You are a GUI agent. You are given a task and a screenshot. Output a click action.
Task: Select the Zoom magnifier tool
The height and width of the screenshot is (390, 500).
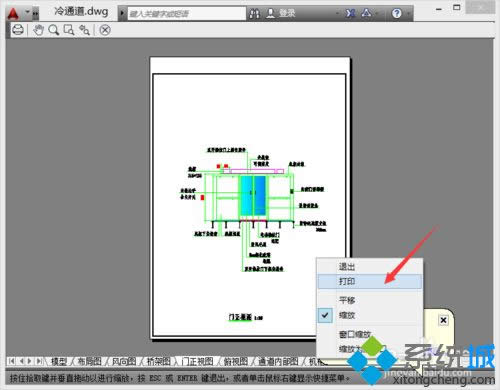54,30
